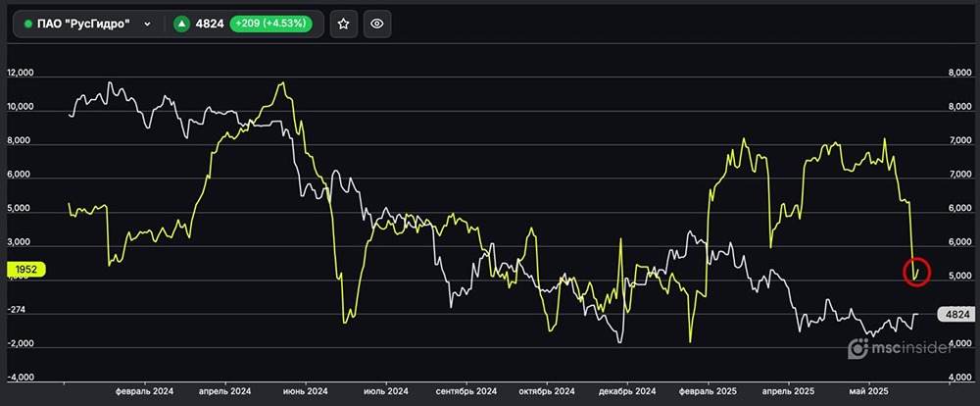Select май 2025 on the time axis
The image size is (980, 406).
coord(870,390)
